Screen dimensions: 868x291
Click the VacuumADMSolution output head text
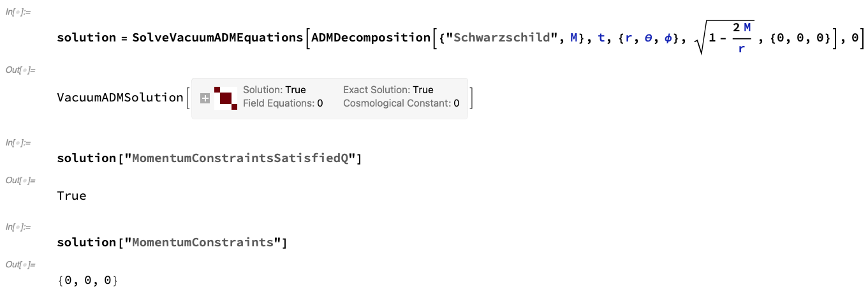pos(120,98)
